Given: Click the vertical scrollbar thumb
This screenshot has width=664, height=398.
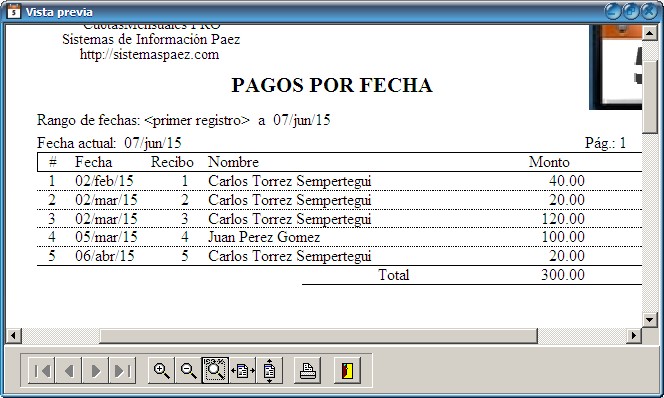Looking at the screenshot, I should [650, 97].
